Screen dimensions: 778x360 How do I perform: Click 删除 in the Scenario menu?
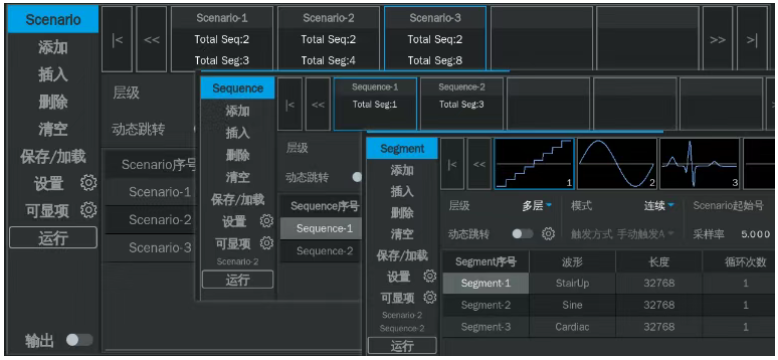tap(53, 103)
